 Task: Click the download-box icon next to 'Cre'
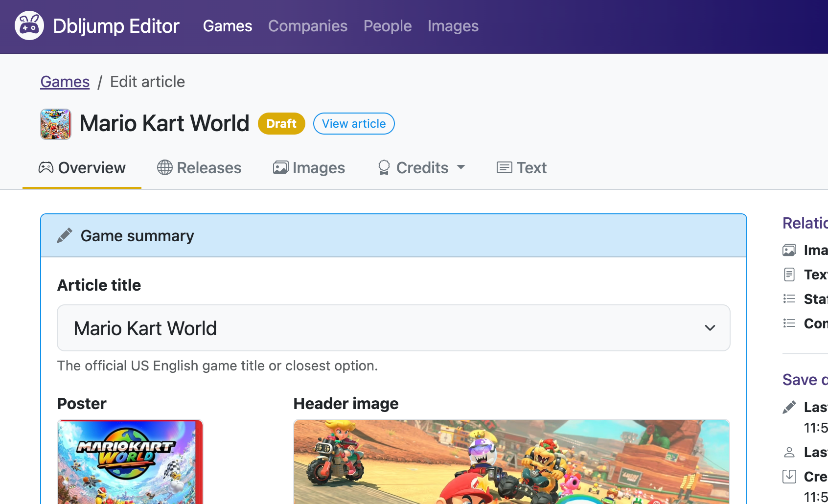click(789, 476)
